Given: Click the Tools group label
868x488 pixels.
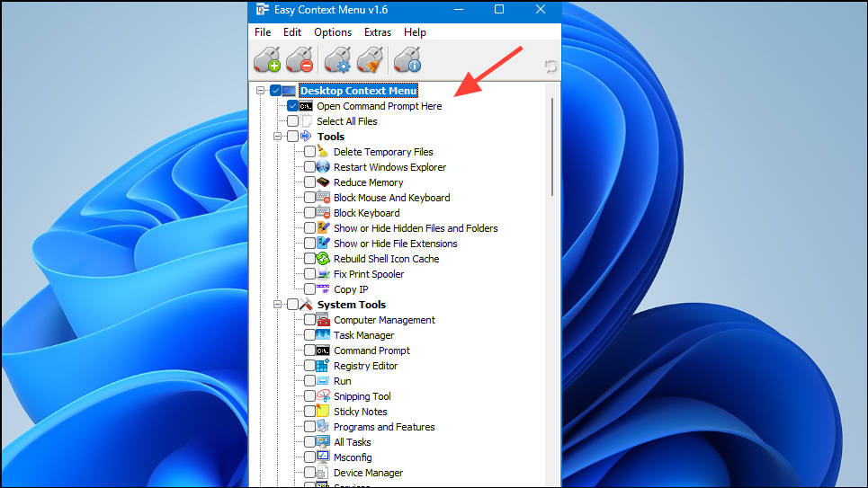Looking at the screenshot, I should click(x=330, y=137).
